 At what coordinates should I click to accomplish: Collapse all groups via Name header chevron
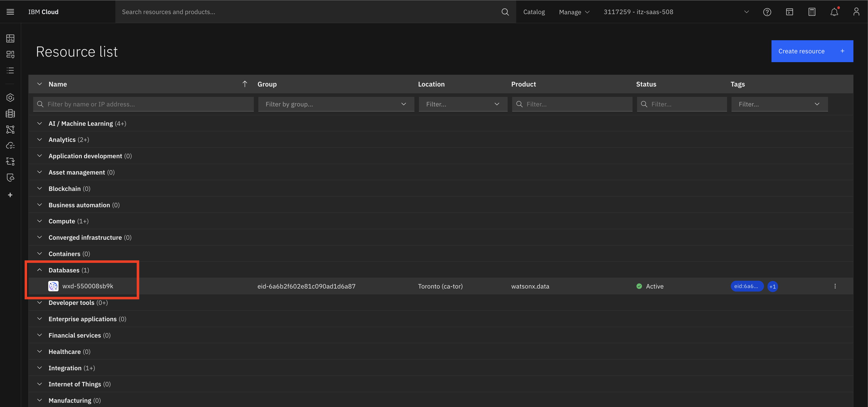tap(39, 84)
